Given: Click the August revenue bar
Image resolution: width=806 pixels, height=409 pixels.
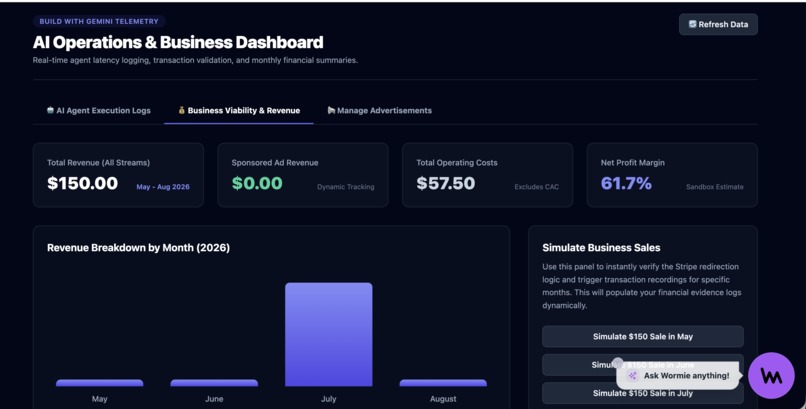Looking at the screenshot, I should (443, 383).
